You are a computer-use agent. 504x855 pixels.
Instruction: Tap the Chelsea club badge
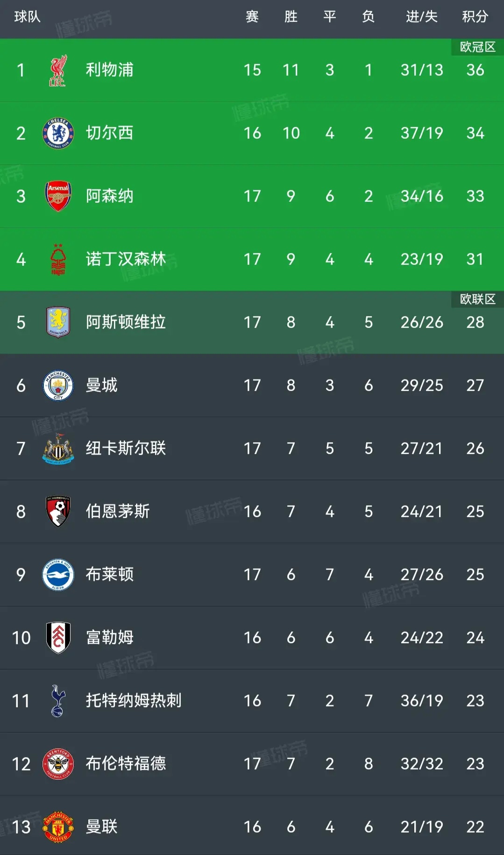click(x=58, y=133)
